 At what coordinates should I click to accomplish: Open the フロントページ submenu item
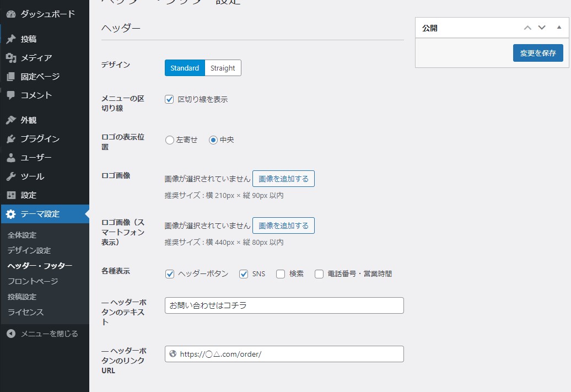(33, 281)
